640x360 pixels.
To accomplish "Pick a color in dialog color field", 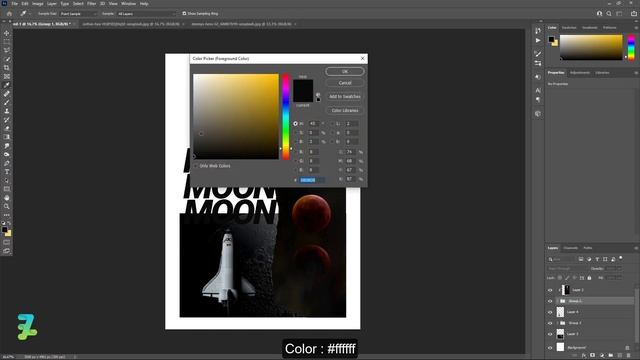I will [x=236, y=116].
